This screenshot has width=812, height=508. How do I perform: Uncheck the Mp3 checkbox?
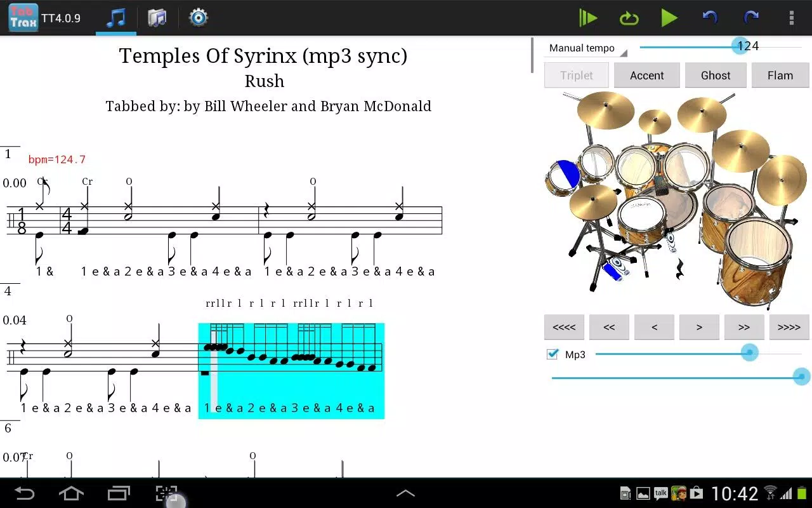(x=553, y=354)
